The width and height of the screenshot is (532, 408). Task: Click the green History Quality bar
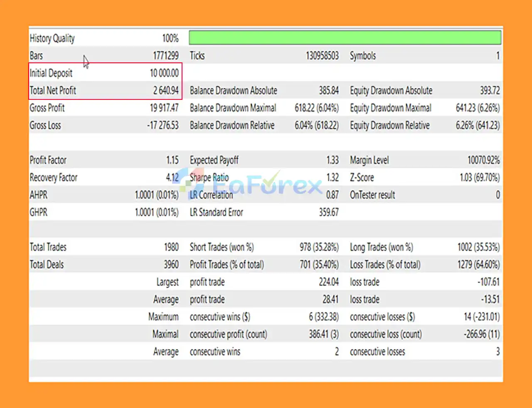coord(345,38)
